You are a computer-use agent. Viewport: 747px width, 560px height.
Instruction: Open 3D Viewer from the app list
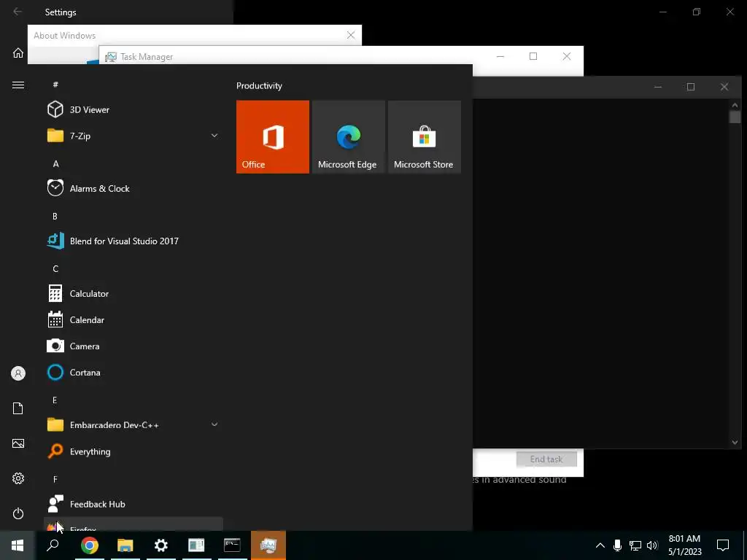coord(133,109)
